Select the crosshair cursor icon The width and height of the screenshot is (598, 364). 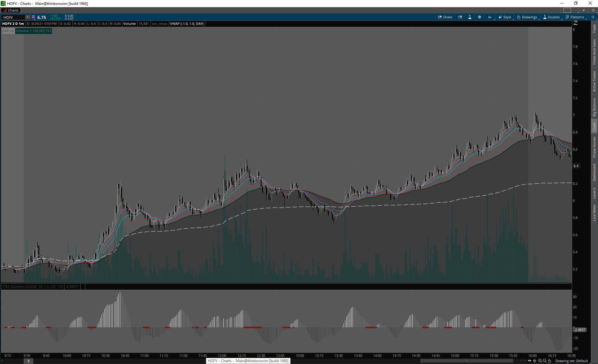click(535, 361)
